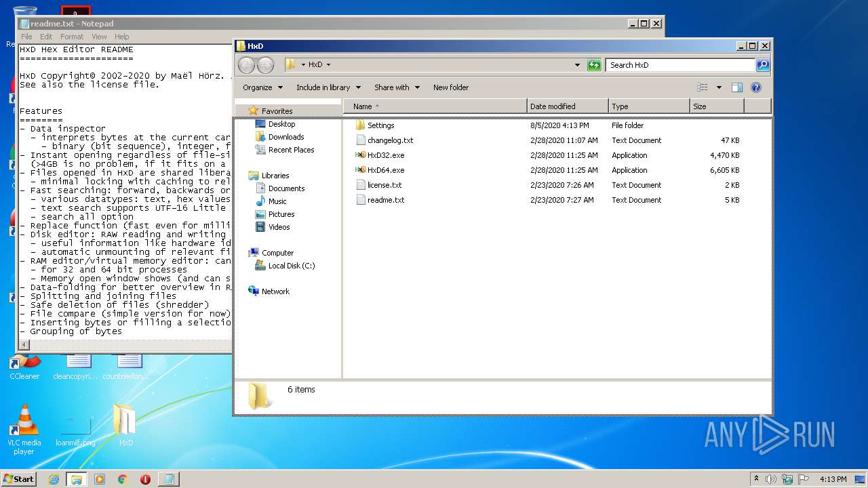
Task: Select the HxD64.exe application icon
Action: click(x=361, y=170)
